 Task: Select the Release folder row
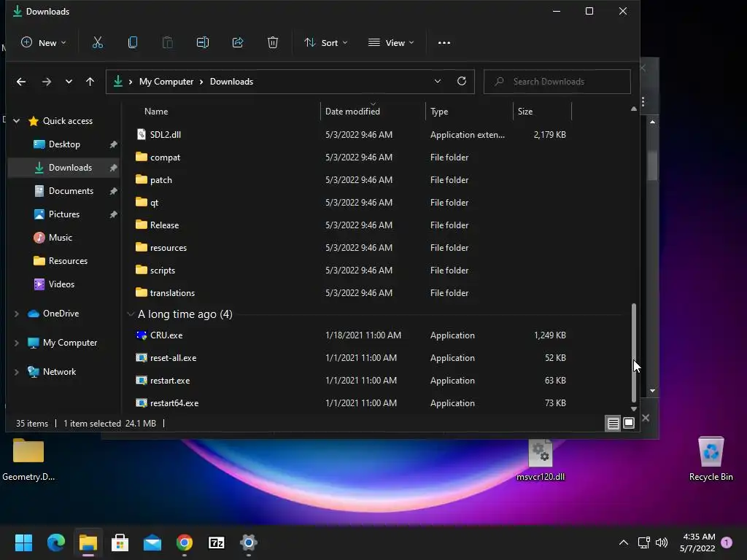(351, 225)
